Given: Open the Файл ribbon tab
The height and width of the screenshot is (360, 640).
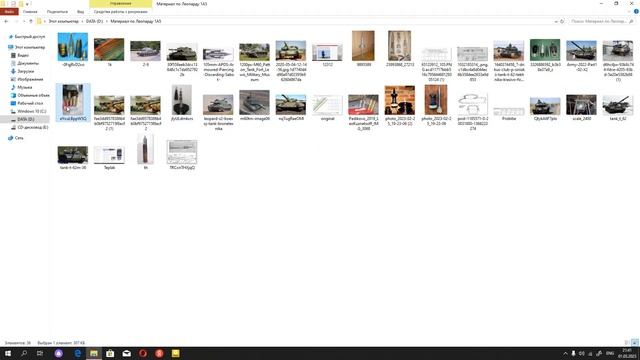Looking at the screenshot, I should 9,11.
